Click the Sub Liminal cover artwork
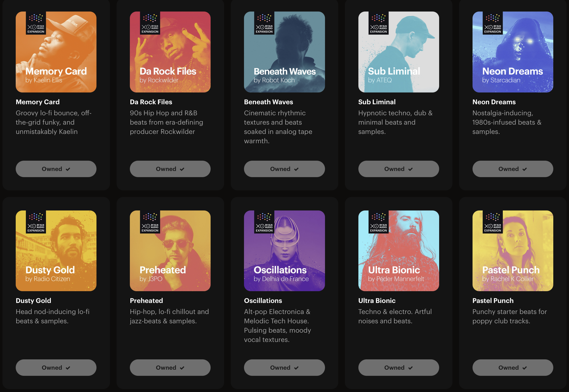Image resolution: width=569 pixels, height=392 pixels. coord(398,52)
